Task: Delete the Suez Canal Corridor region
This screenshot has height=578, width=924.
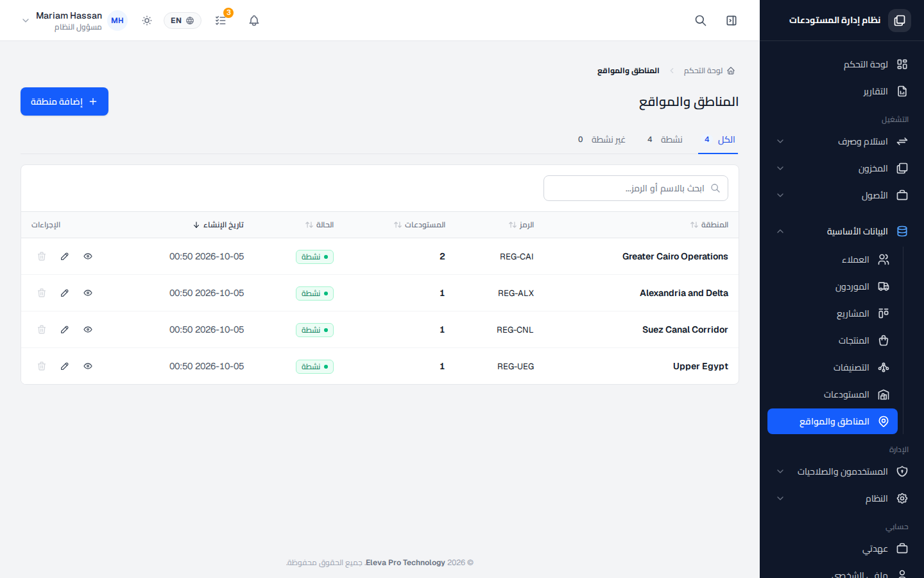Action: pos(42,329)
